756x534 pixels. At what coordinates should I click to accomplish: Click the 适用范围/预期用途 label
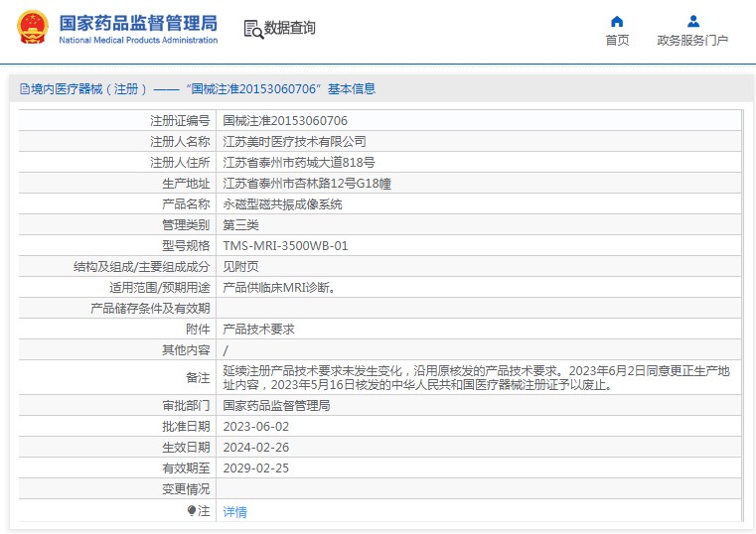tap(160, 288)
